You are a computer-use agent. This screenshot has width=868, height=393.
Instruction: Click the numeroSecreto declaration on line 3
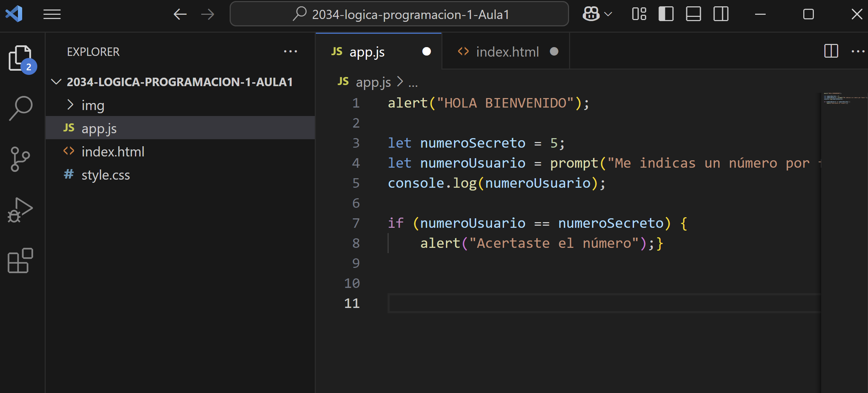pyautogui.click(x=473, y=143)
